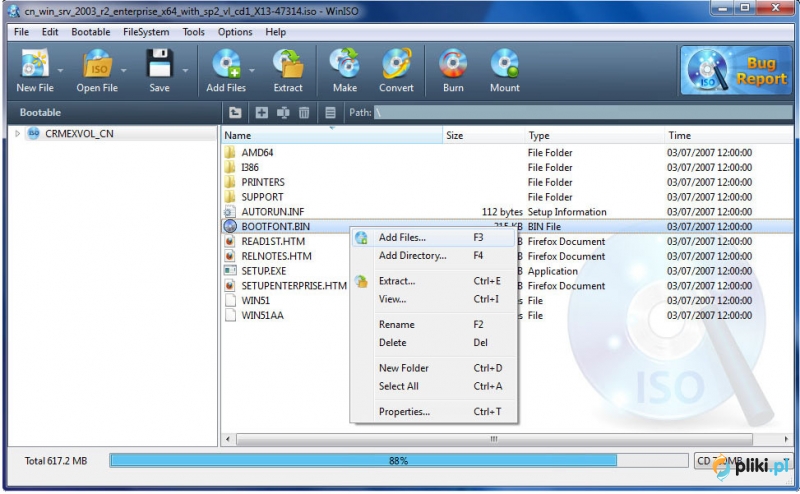Choose Delete in context menu

433,342
